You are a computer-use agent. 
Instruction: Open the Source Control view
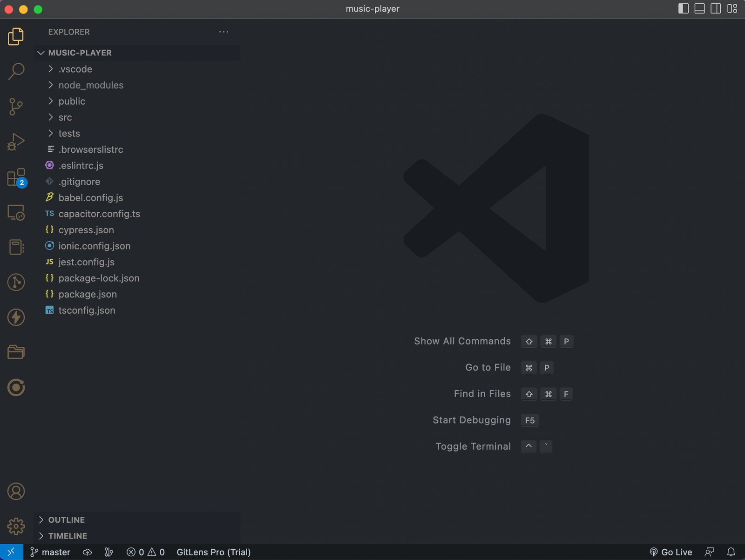16,107
